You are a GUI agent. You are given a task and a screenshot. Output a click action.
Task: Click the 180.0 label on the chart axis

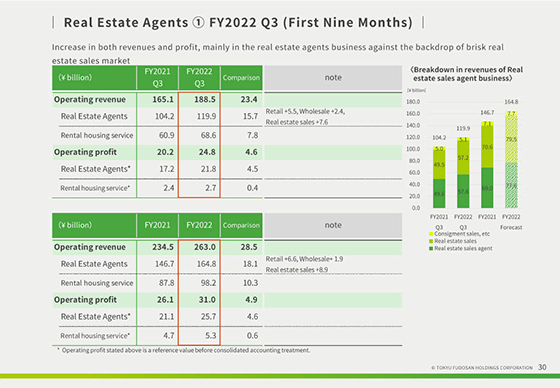[413, 102]
